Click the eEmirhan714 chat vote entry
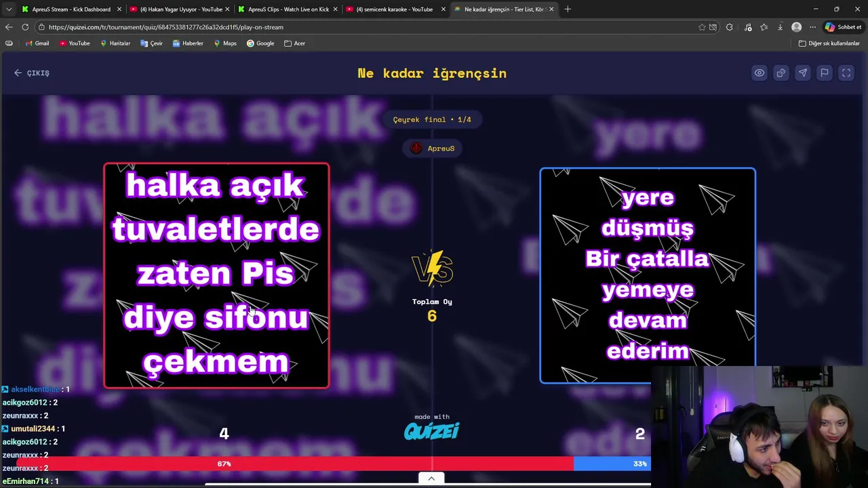The image size is (868, 488). point(30,481)
